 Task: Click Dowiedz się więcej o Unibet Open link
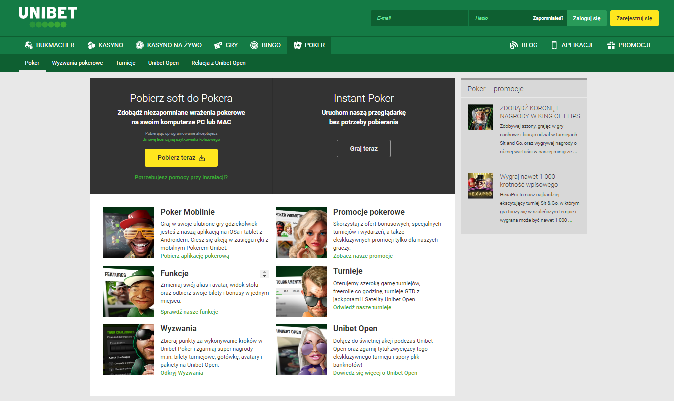coord(375,373)
